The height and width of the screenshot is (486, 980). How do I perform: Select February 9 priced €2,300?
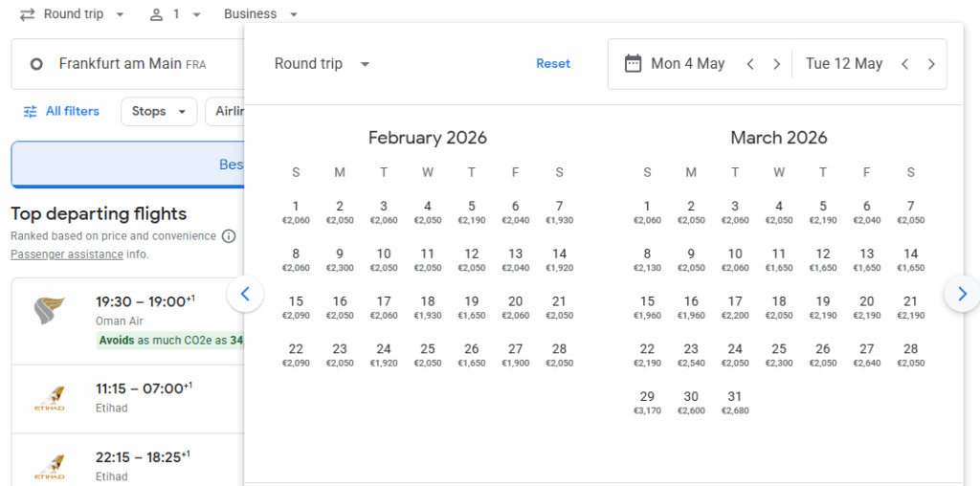340,260
